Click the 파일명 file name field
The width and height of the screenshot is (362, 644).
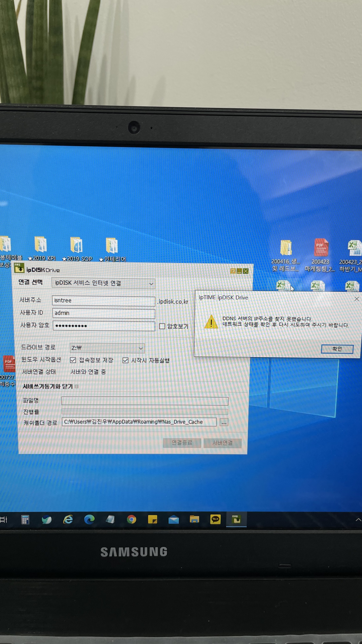pyautogui.click(x=145, y=401)
